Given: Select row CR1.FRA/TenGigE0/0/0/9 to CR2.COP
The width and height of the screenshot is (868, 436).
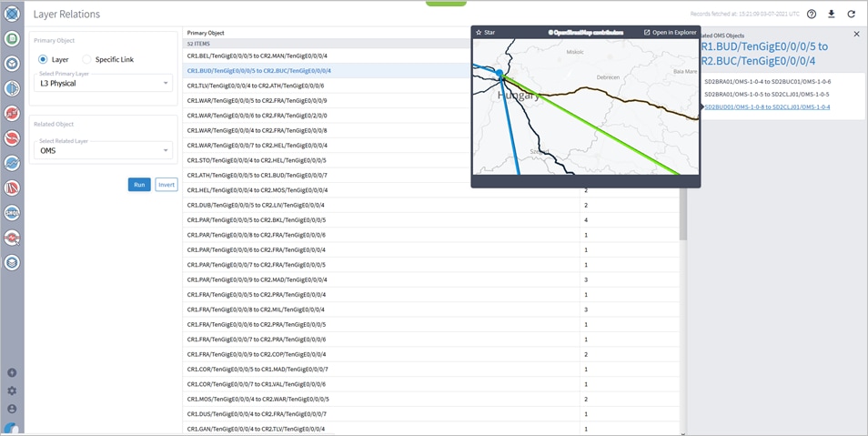Looking at the screenshot, I should pyautogui.click(x=430, y=355).
